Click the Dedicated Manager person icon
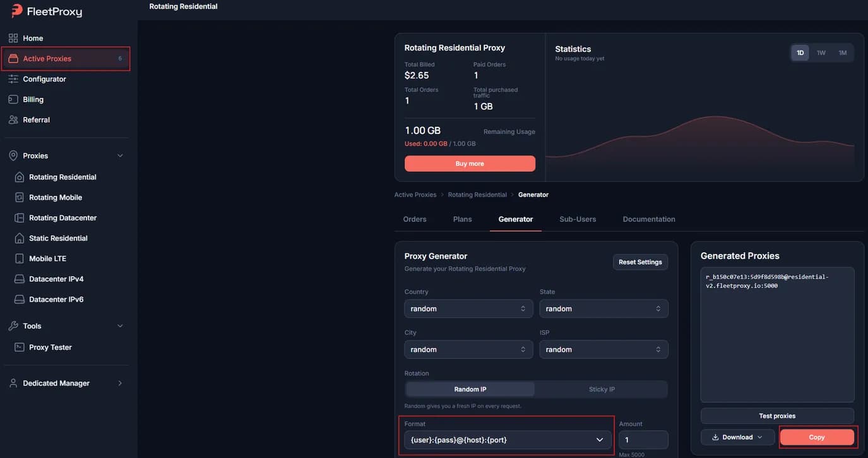This screenshot has height=458, width=868. click(13, 383)
